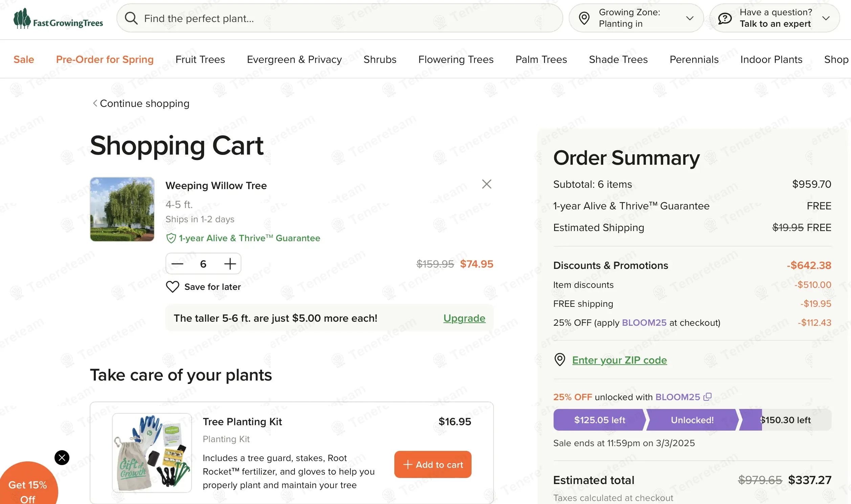Open the Weeping Willow Tree thumbnail
Image resolution: width=851 pixels, height=504 pixels.
click(x=122, y=209)
